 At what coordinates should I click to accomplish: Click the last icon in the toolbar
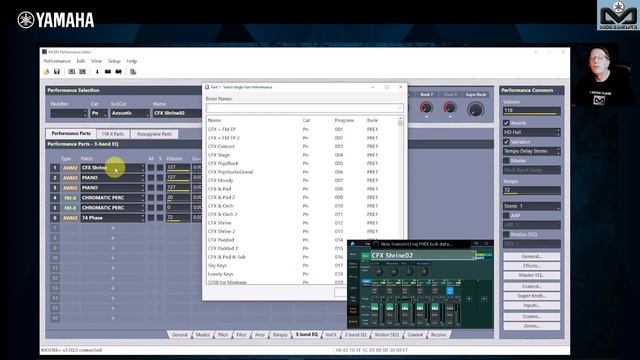pyautogui.click(x=133, y=72)
